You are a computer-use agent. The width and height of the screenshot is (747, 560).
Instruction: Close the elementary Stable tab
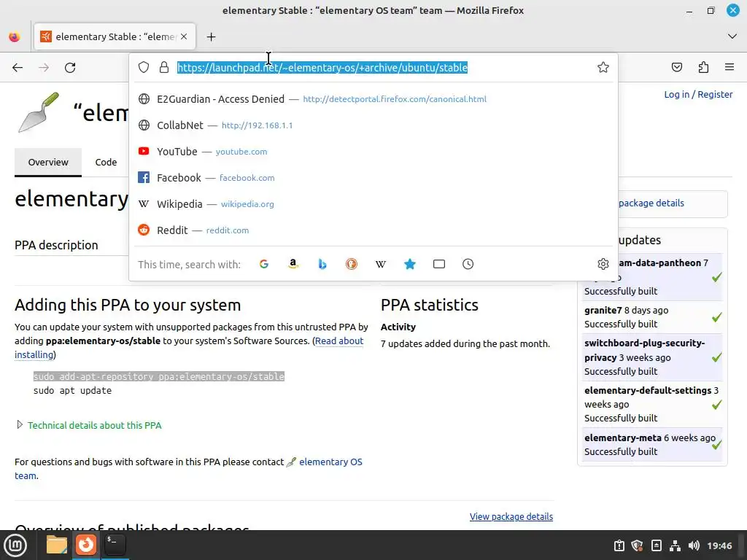coord(184,36)
